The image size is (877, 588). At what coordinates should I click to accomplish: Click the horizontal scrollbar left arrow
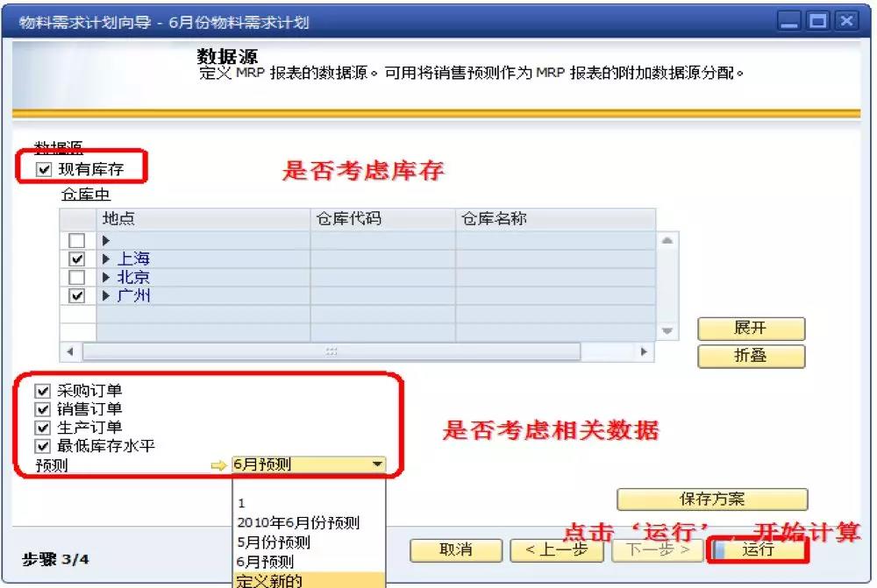pyautogui.click(x=70, y=351)
